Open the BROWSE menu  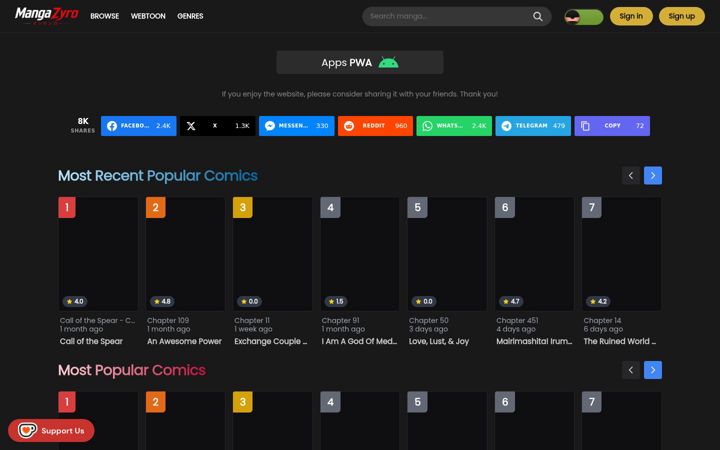coord(105,16)
